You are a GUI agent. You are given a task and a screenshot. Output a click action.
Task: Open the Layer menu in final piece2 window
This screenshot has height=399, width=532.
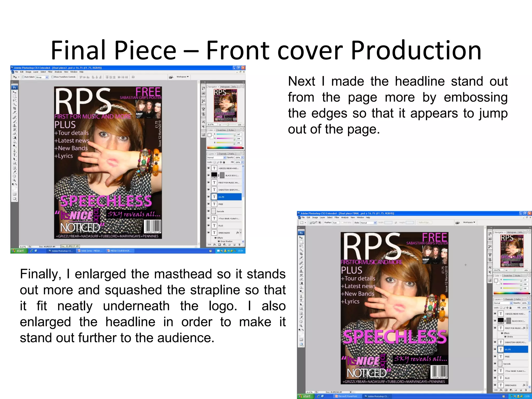pyautogui.click(x=36, y=72)
